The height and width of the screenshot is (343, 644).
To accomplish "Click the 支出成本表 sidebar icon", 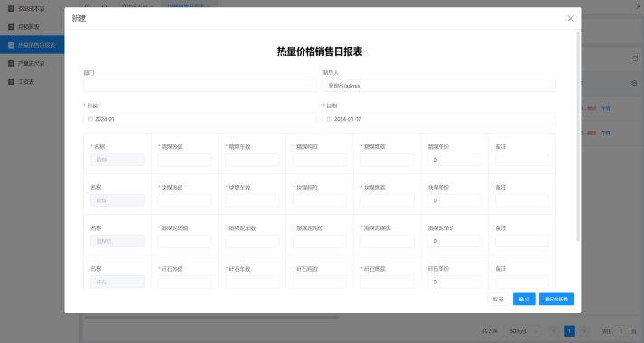I will (x=11, y=9).
